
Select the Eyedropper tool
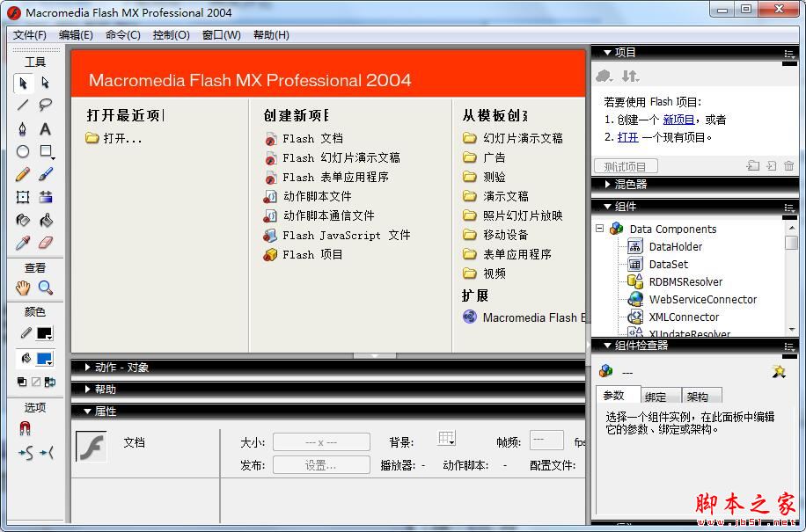pos(23,243)
